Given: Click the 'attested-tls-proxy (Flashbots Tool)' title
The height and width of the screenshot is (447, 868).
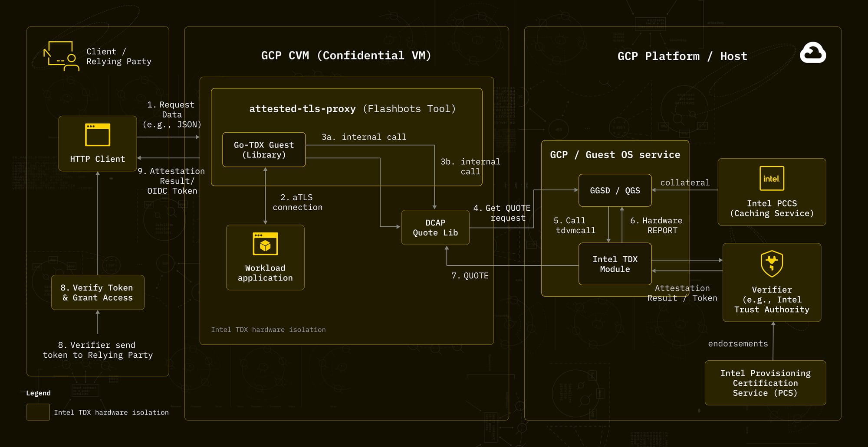Looking at the screenshot, I should pos(352,109).
